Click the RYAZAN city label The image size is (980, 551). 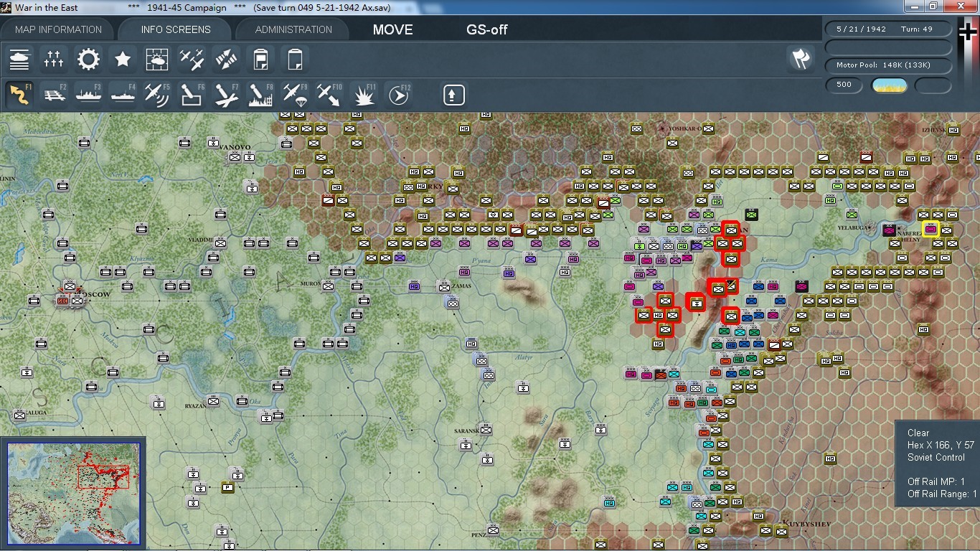195,405
